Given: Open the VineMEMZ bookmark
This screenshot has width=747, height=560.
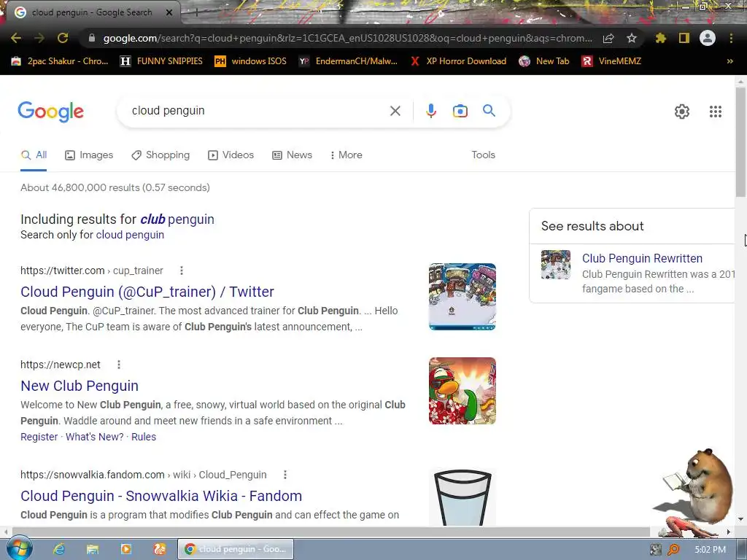Looking at the screenshot, I should tap(611, 61).
